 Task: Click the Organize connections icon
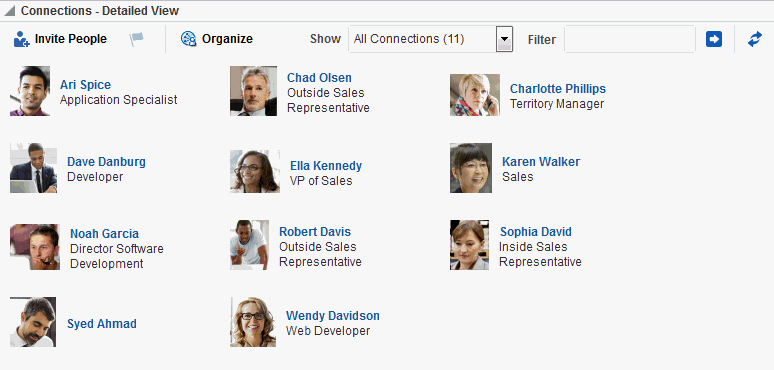(x=189, y=38)
